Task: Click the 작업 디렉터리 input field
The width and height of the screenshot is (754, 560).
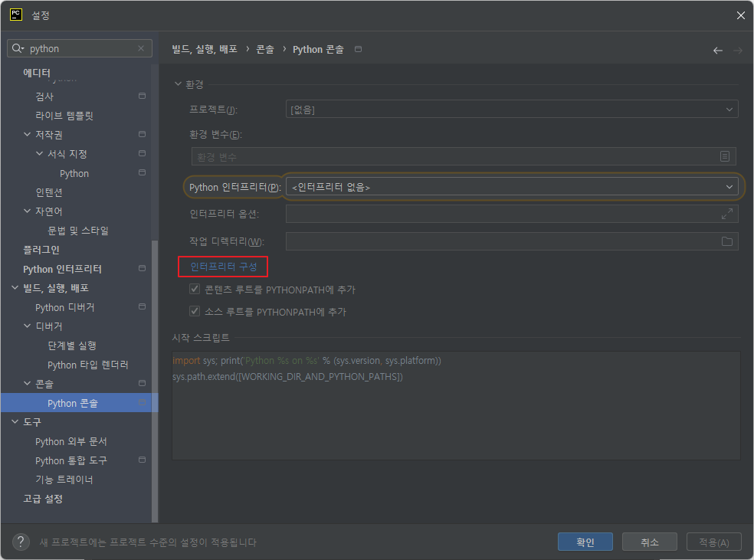Action: pos(512,241)
